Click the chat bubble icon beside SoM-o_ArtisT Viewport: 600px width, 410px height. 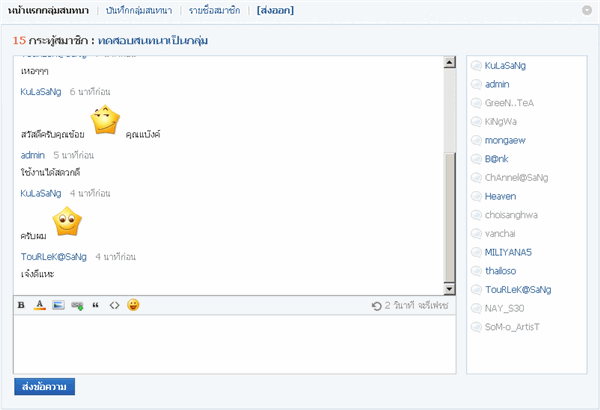[476, 327]
